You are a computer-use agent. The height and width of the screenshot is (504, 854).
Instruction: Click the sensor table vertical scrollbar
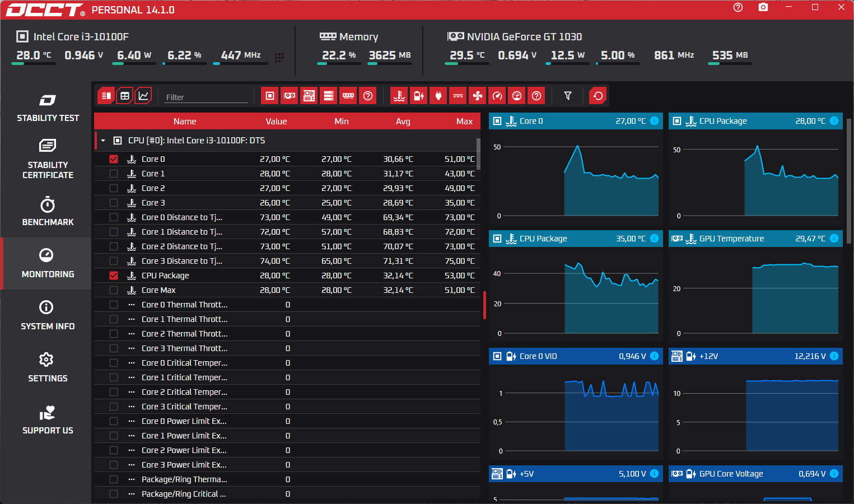[x=478, y=154]
